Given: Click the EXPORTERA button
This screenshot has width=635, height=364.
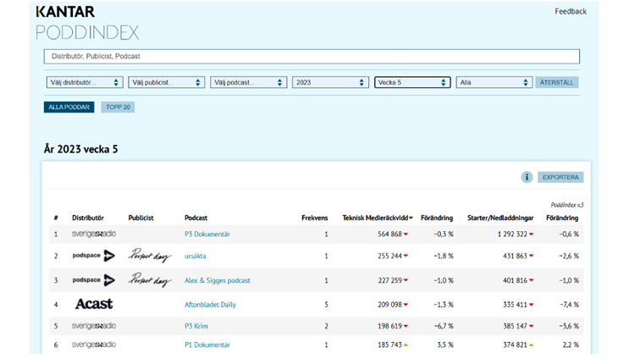Looking at the screenshot, I should 560,177.
